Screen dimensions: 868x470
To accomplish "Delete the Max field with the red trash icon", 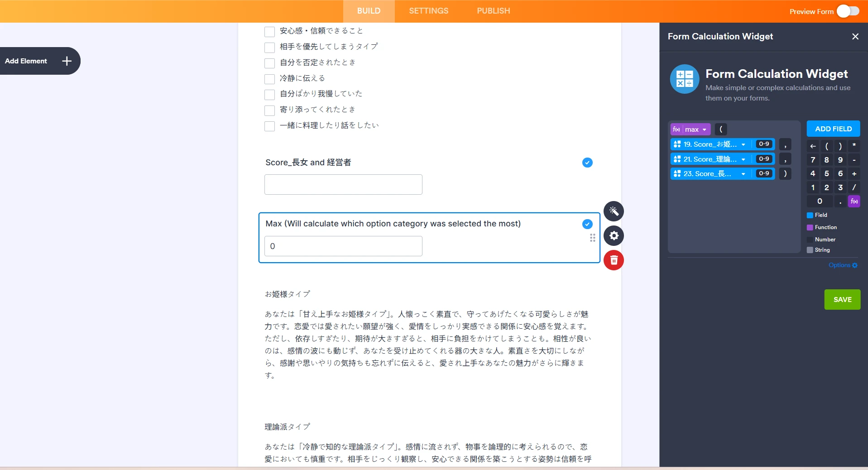I will point(614,260).
